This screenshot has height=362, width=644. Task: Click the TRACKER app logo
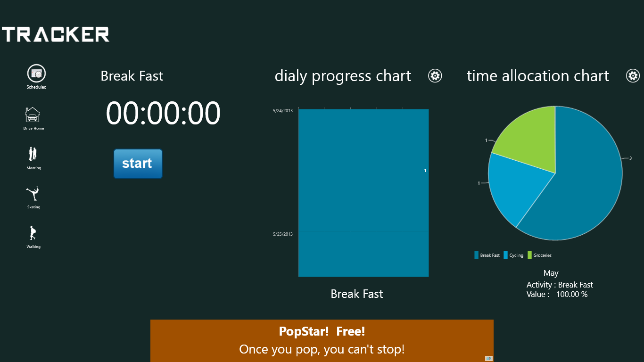click(x=56, y=34)
